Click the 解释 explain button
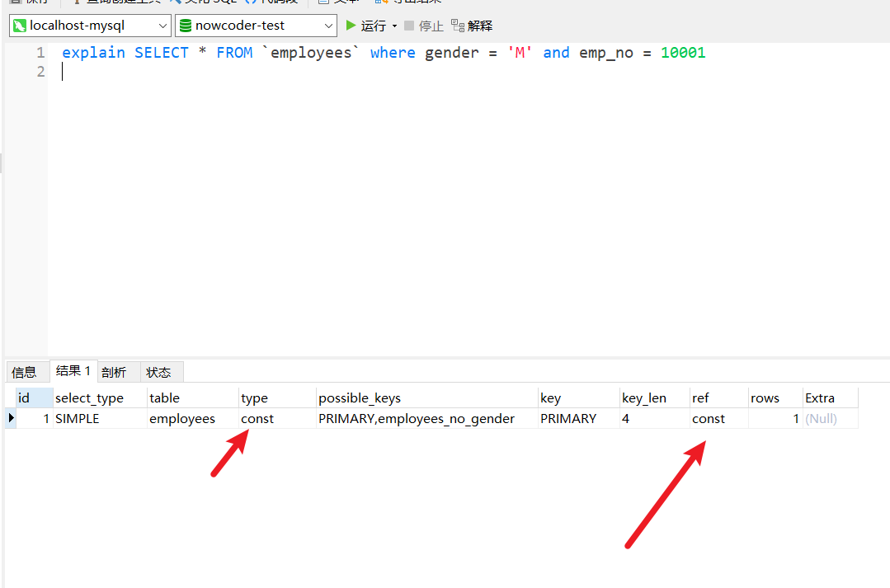890x588 pixels. [472, 26]
